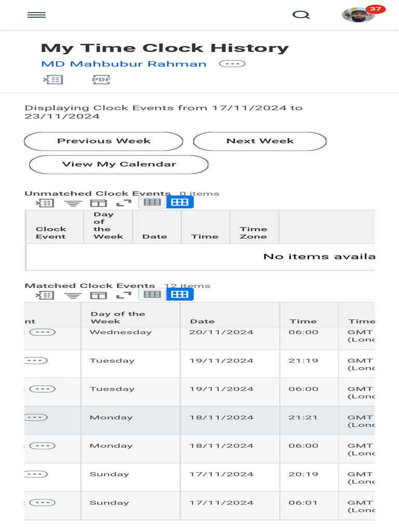Open related actions in Tuesday 21:19 row
This screenshot has width=399, height=532.
36,361
